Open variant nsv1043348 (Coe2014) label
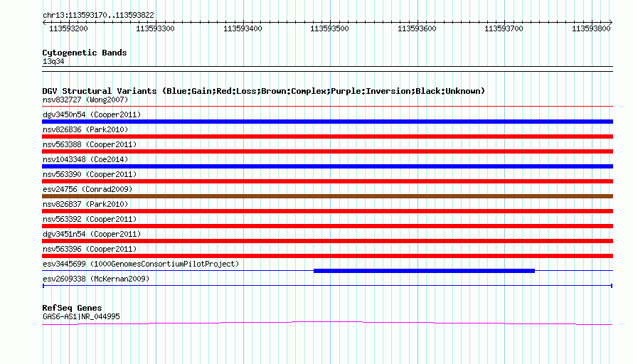Screen dimensions: 633x364 coord(85,159)
